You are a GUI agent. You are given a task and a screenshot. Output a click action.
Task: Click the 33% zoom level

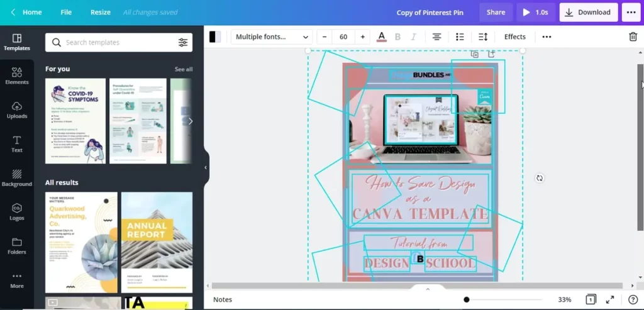pos(564,300)
